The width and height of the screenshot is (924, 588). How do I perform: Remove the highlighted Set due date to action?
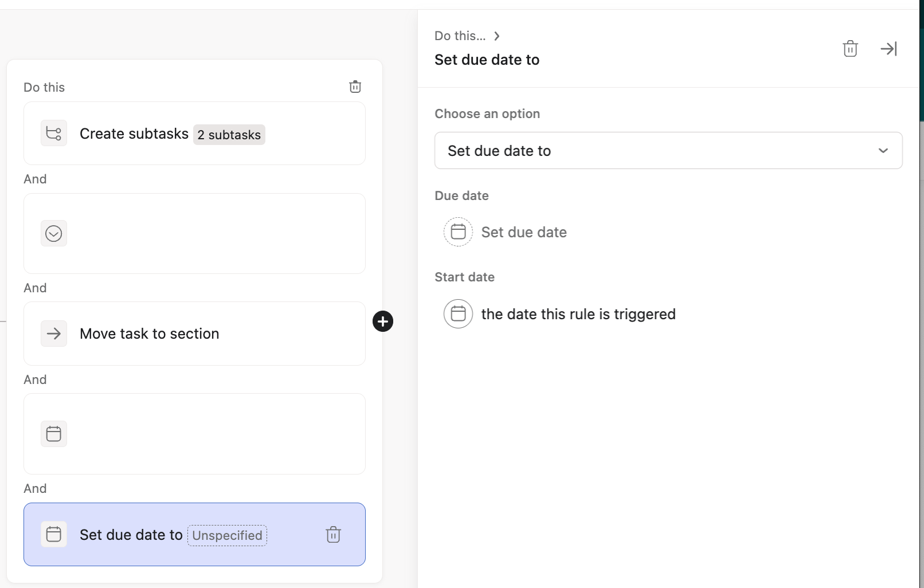333,535
